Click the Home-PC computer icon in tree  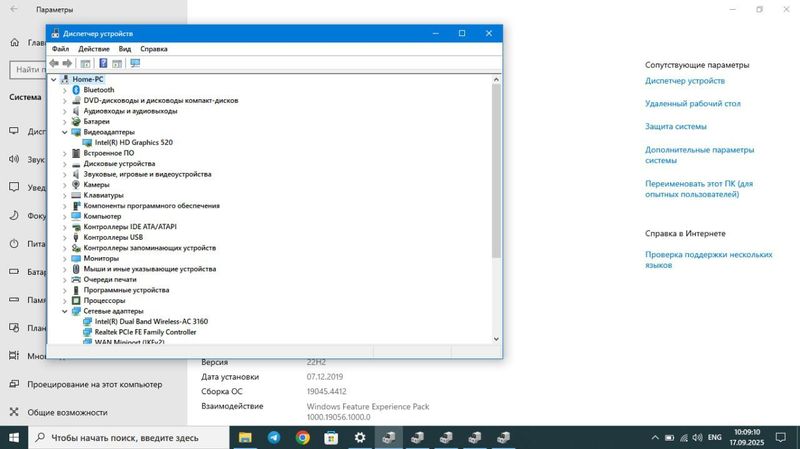(65, 79)
